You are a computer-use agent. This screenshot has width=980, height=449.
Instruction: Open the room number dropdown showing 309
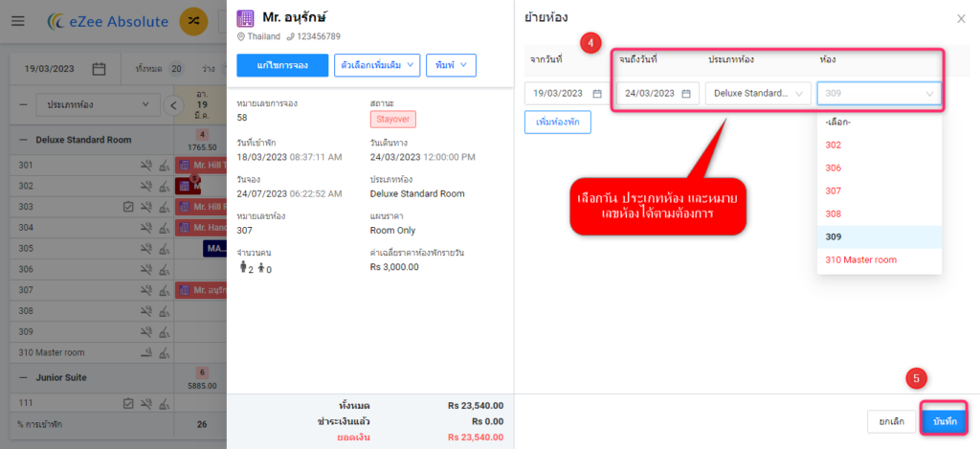[x=880, y=94]
